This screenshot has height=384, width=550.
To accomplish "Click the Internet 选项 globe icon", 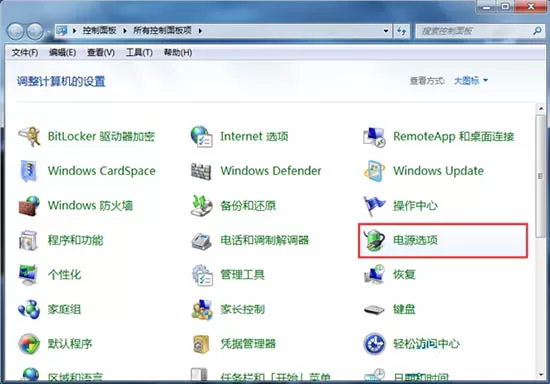I will coord(202,136).
